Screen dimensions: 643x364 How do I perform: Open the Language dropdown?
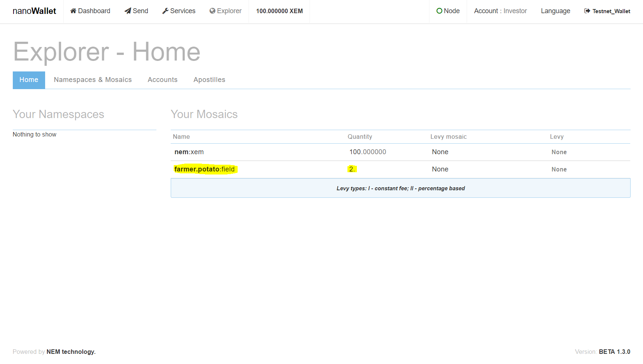[x=555, y=11]
